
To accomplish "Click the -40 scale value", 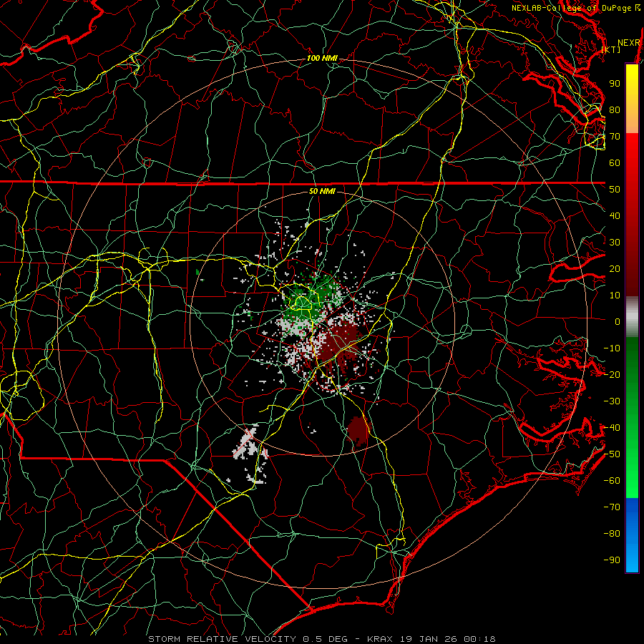I will tap(612, 428).
